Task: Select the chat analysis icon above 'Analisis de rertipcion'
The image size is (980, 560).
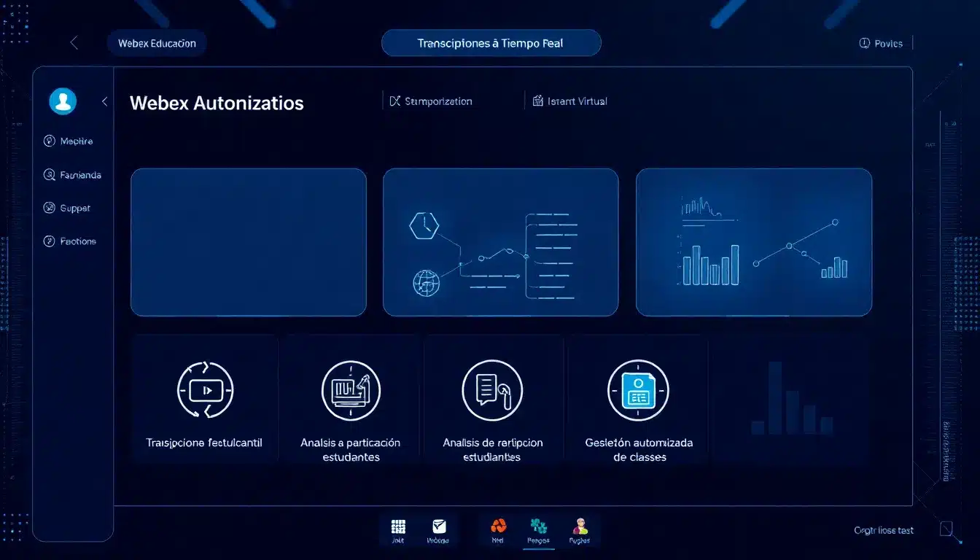Action: [492, 390]
